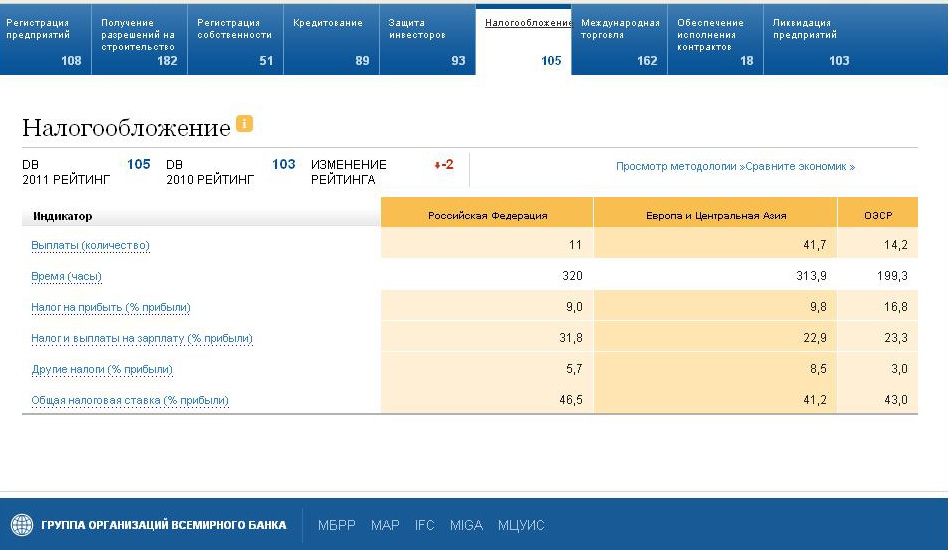Image resolution: width=948 pixels, height=550 pixels.
Task: Click the yellow info icon beside Налогообложение
Action: [244, 125]
